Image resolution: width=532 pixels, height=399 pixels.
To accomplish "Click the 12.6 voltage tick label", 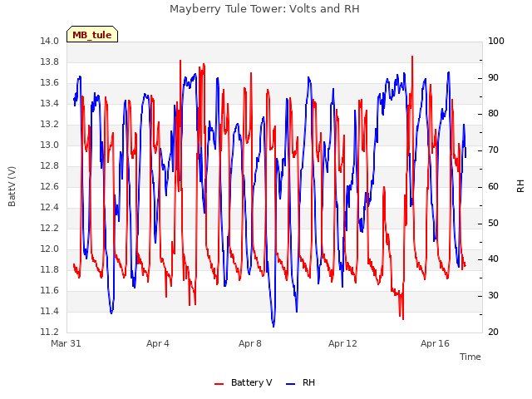I will point(50,186).
